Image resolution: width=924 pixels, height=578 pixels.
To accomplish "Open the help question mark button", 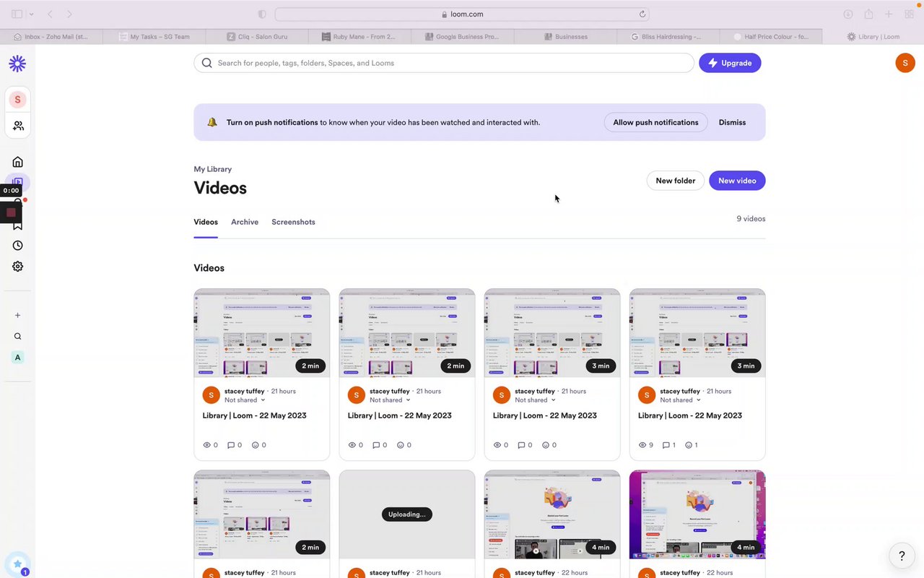I will click(x=902, y=556).
